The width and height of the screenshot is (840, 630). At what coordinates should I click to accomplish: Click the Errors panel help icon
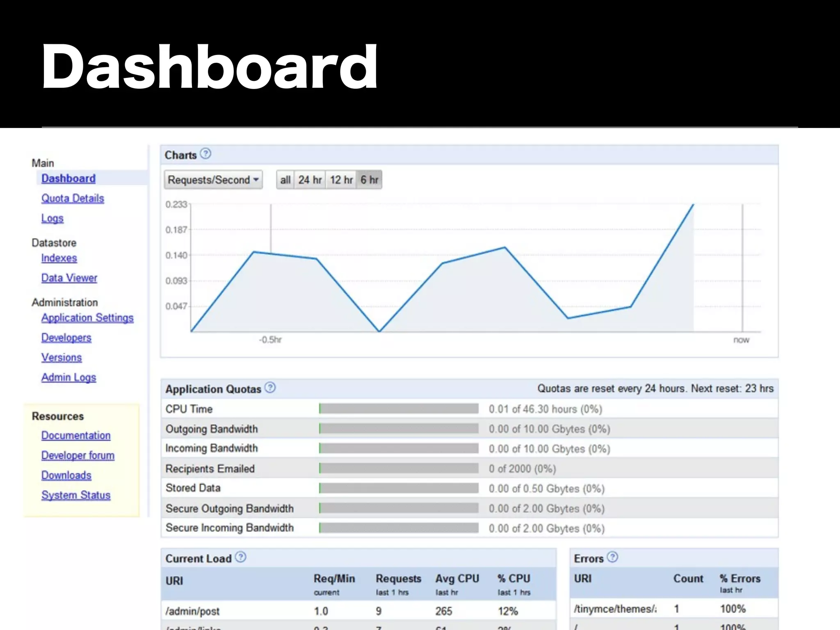point(612,557)
